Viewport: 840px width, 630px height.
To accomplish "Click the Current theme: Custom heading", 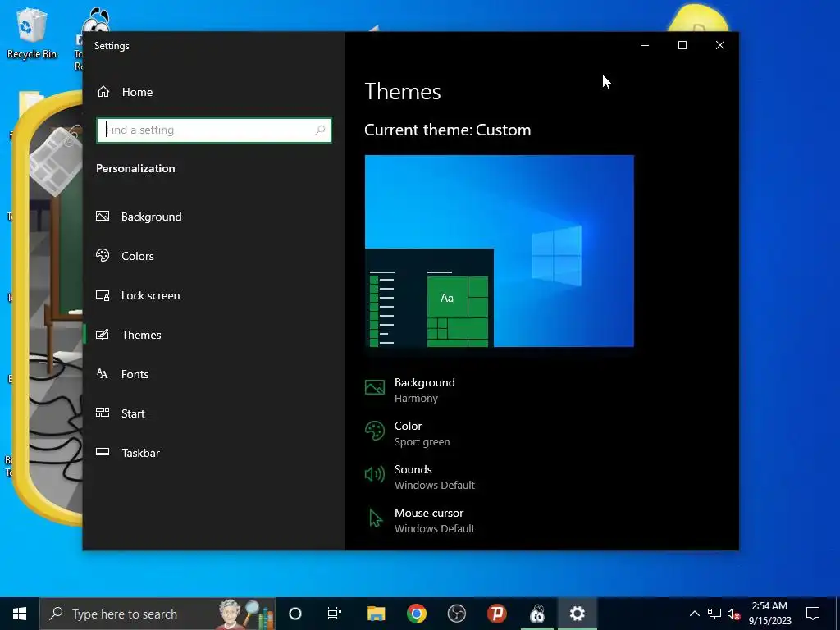I will coord(448,130).
